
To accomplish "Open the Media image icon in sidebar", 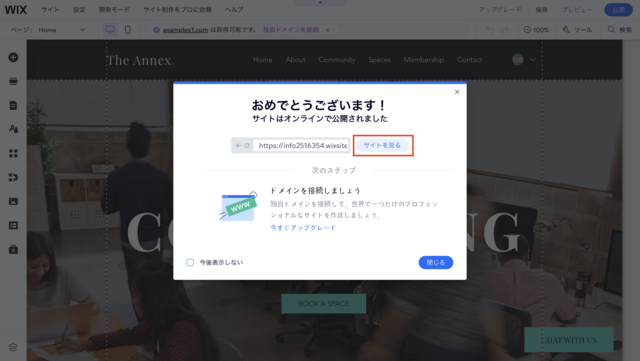I will (x=13, y=201).
